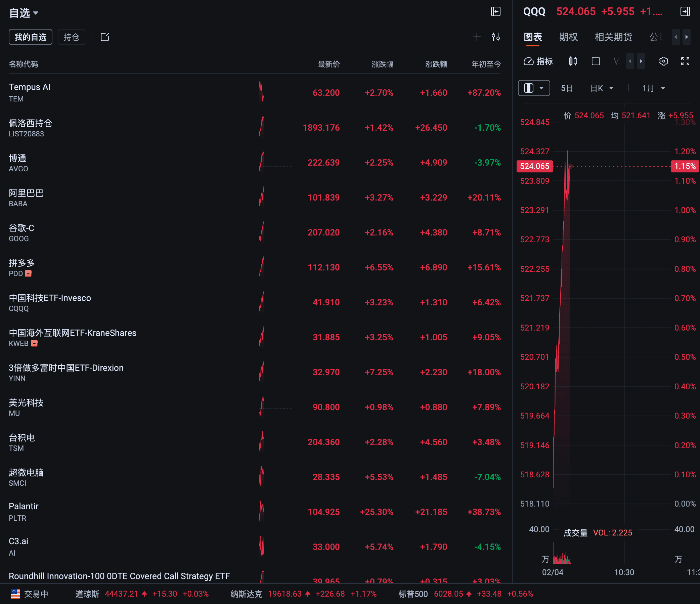
Task: Click the 1893.176 price of 佩洛西持仓
Action: pyautogui.click(x=321, y=128)
